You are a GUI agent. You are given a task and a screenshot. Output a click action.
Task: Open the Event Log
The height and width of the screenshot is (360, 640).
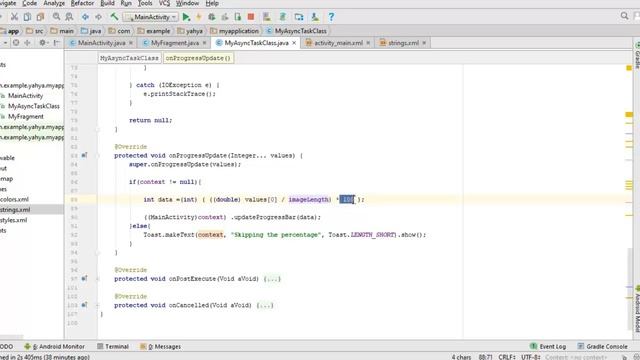tap(548, 347)
